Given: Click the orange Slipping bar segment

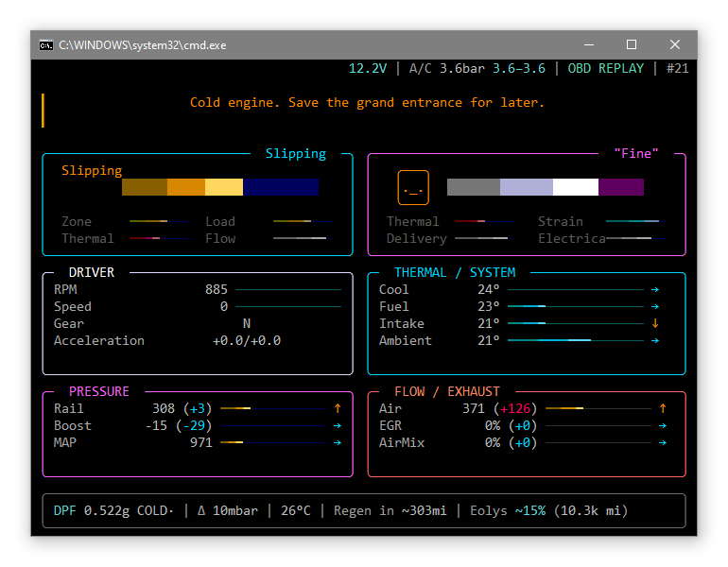Looking at the screenshot, I should [x=185, y=187].
